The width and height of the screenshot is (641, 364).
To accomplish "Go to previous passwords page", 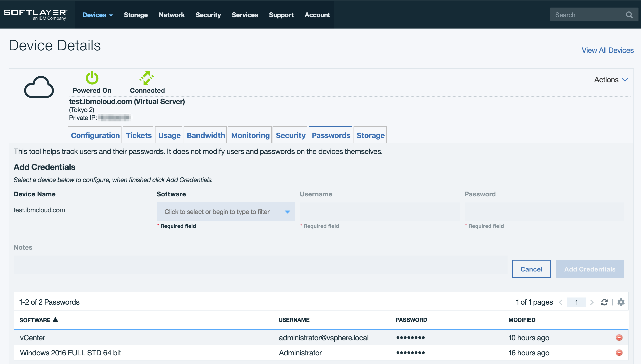I will [561, 302].
